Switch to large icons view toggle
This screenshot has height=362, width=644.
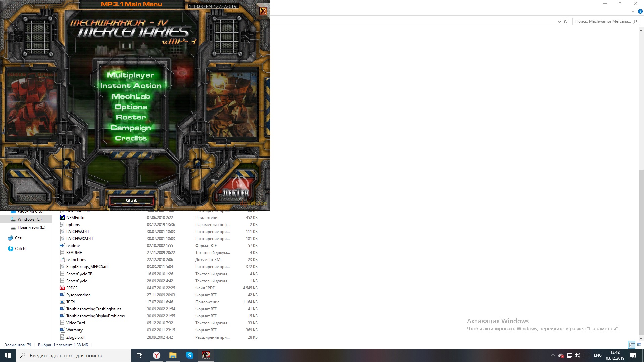pos(639,345)
